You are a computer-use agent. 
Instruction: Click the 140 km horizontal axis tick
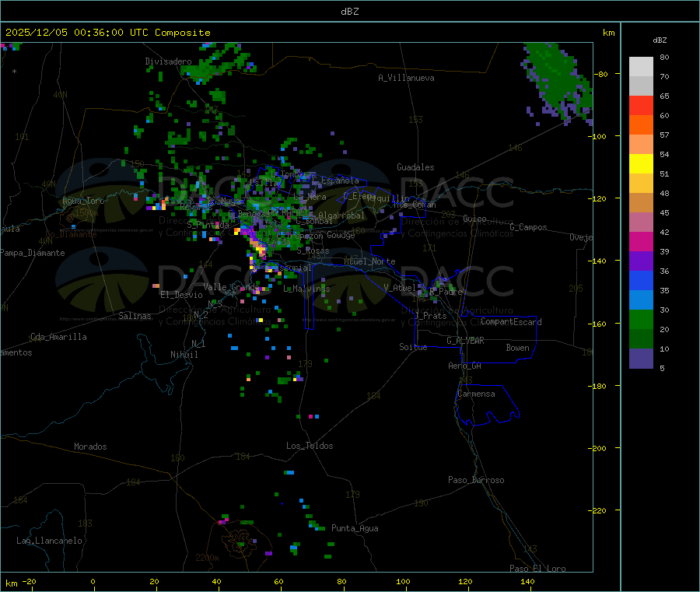tap(527, 581)
